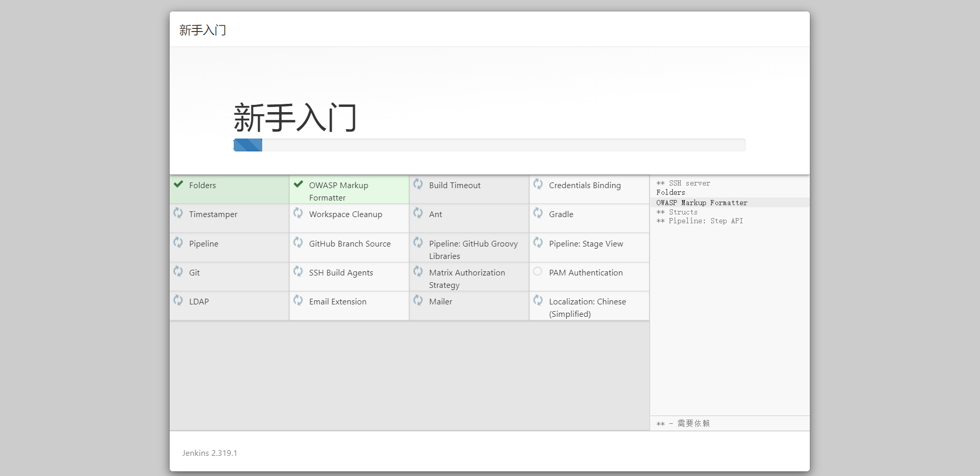980x476 pixels.
Task: Click the loading icon beside Workspace Cleanup
Action: click(298, 212)
